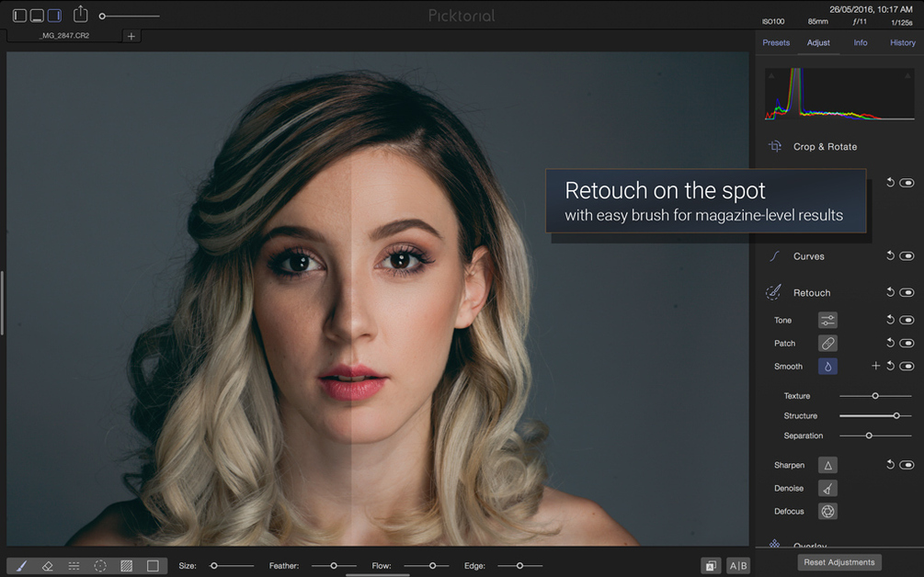This screenshot has width=924, height=577.
Task: Toggle the Curves adjustment on/off
Action: (x=907, y=256)
